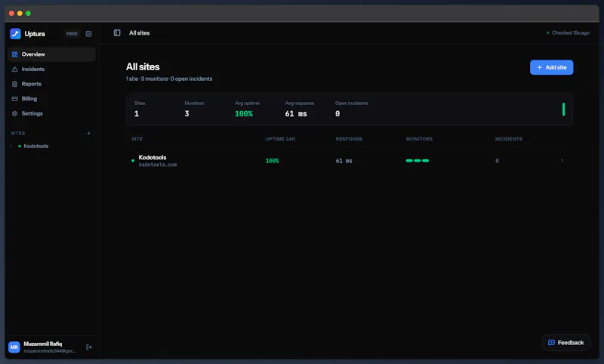Image resolution: width=604 pixels, height=364 pixels.
Task: Click the kodotools.com URL text
Action: point(158,165)
